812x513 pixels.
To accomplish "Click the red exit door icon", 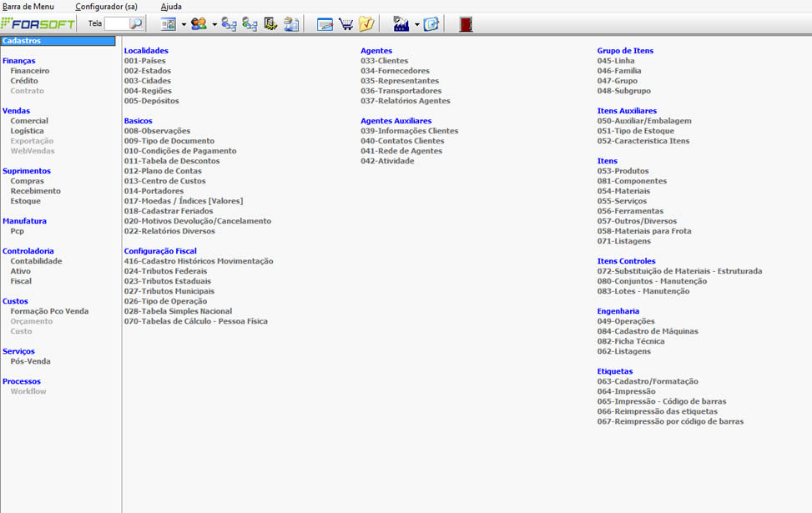I will point(466,24).
